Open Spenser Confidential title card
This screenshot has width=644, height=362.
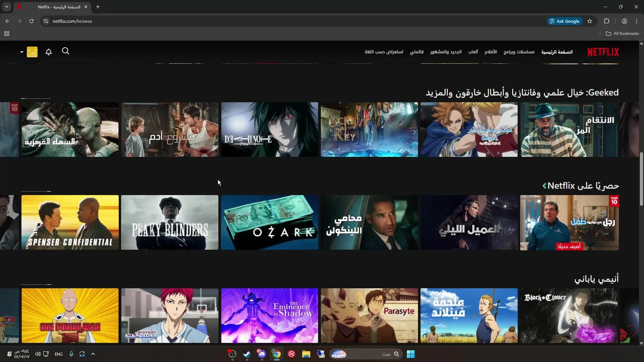[70, 223]
